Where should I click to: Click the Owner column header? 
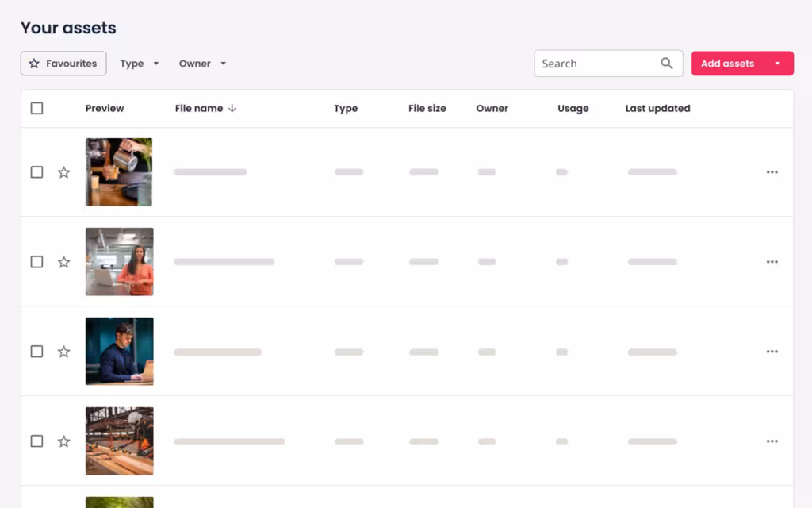click(x=492, y=108)
